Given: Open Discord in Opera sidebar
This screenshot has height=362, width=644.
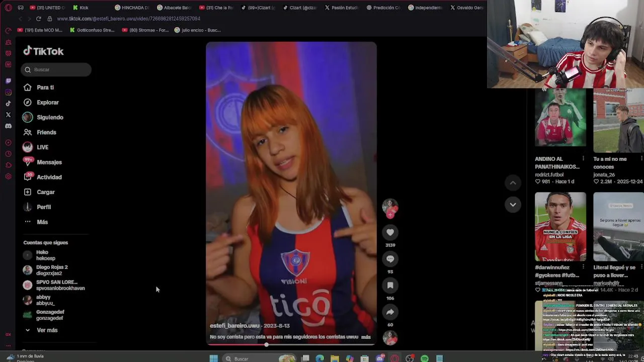Looking at the screenshot, I should pos(8,126).
